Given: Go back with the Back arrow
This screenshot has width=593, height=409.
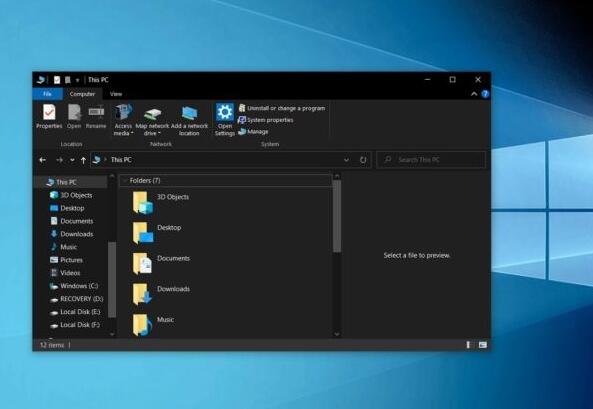Looking at the screenshot, I should click(x=43, y=160).
